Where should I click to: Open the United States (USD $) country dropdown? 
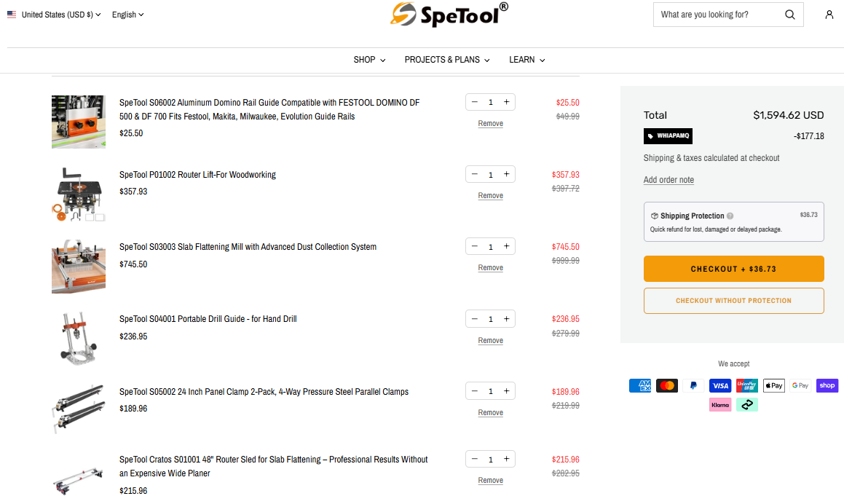click(x=54, y=15)
